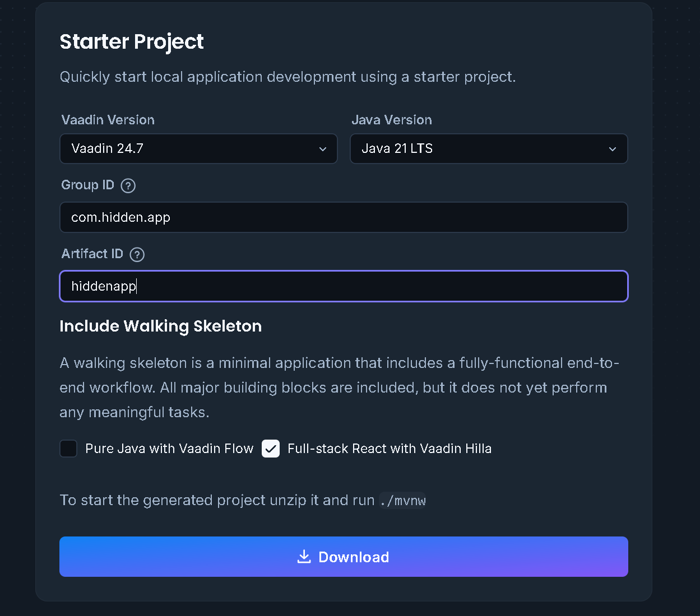Click the "Group ID" label text
This screenshot has height=616, width=700.
(x=88, y=185)
